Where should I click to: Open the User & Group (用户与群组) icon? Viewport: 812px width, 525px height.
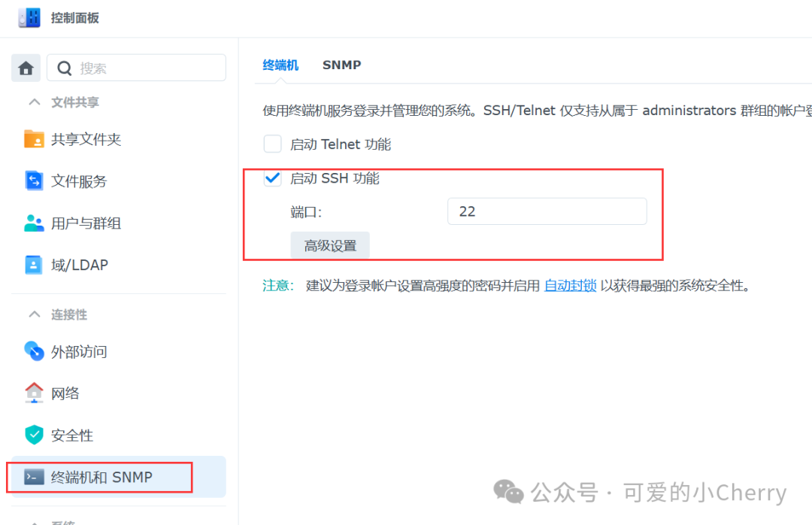coord(34,223)
